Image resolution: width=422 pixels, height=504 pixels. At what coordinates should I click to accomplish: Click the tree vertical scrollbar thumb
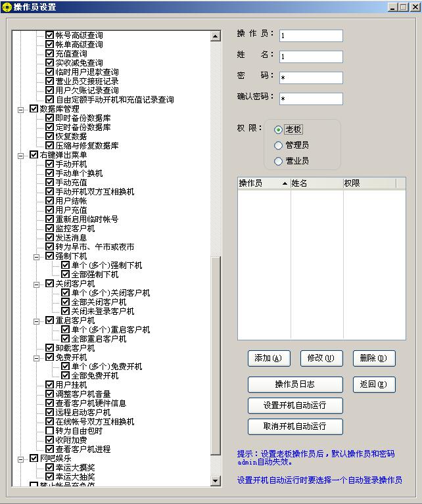(x=216, y=355)
